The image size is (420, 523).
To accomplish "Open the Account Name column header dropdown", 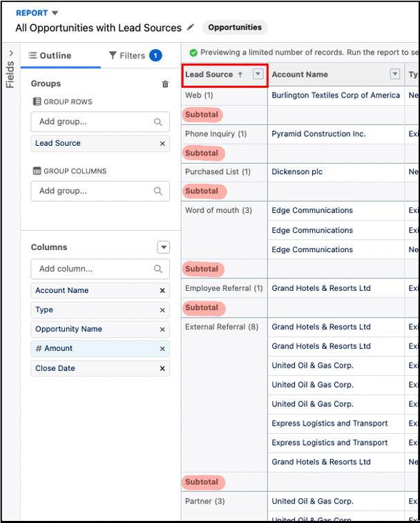I will [395, 74].
